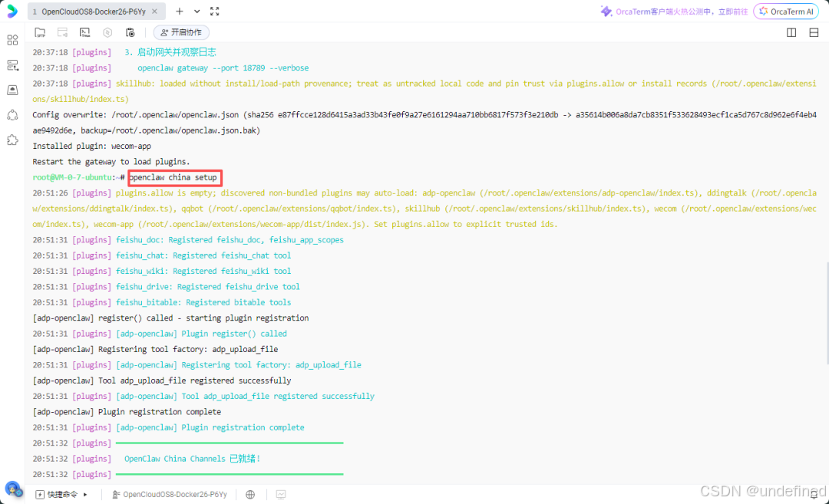Click the 'Installed plugin: wecom-app' line

pos(91,146)
